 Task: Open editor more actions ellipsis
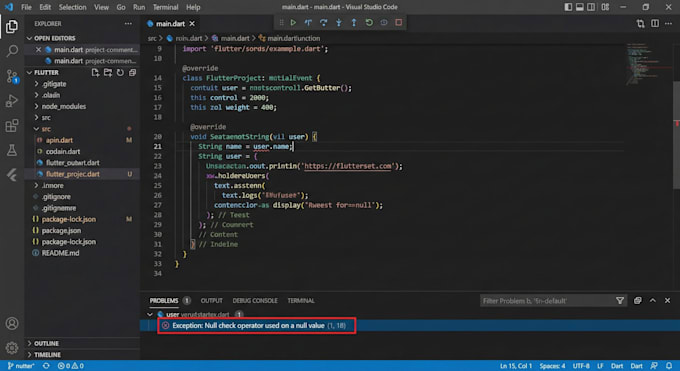[x=668, y=23]
